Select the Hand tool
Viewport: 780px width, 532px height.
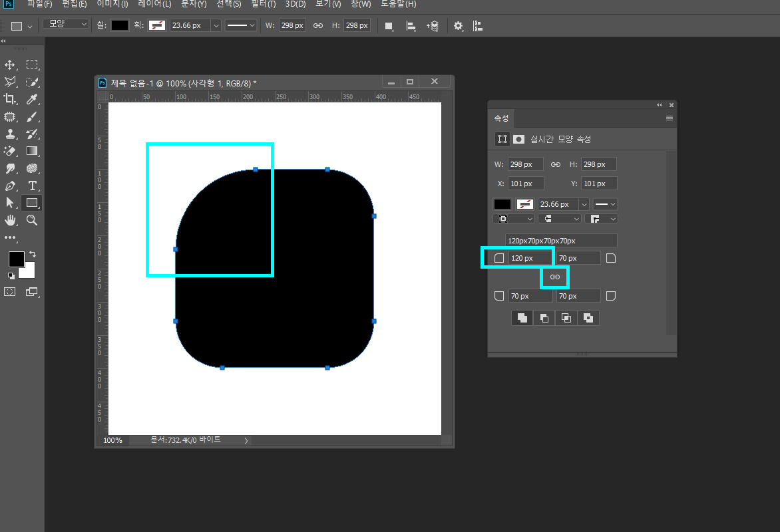click(x=9, y=220)
